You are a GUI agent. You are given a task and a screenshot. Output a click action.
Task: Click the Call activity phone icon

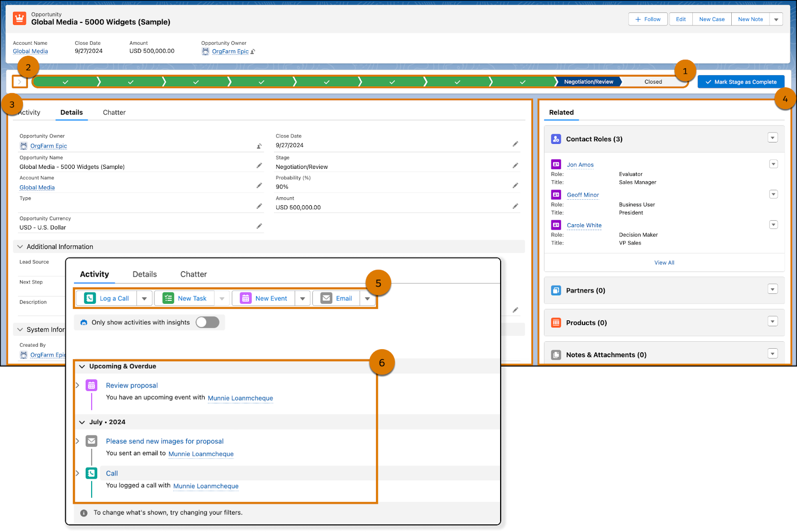pos(91,473)
